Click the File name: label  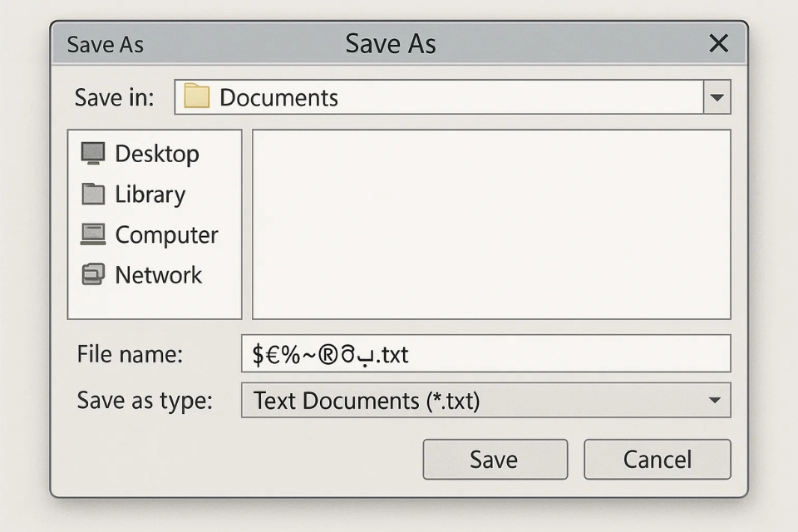click(x=129, y=355)
